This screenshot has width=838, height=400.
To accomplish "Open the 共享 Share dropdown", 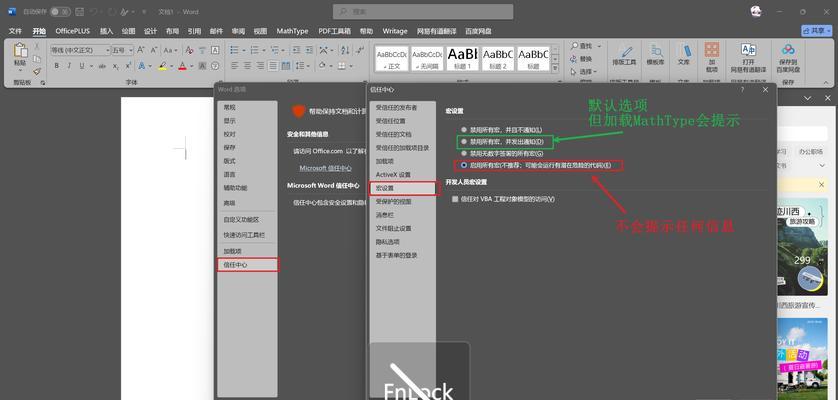I will pyautogui.click(x=816, y=31).
